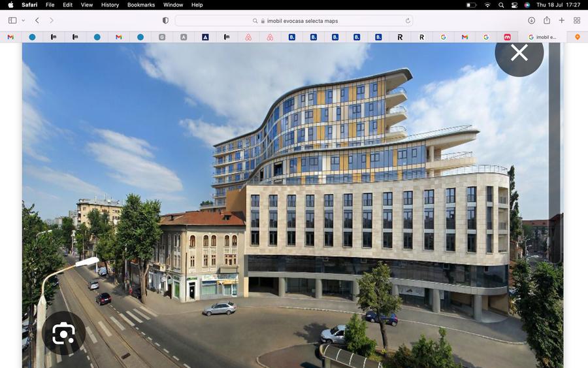Open the Apple menu
This screenshot has width=588, height=368.
pyautogui.click(x=11, y=5)
